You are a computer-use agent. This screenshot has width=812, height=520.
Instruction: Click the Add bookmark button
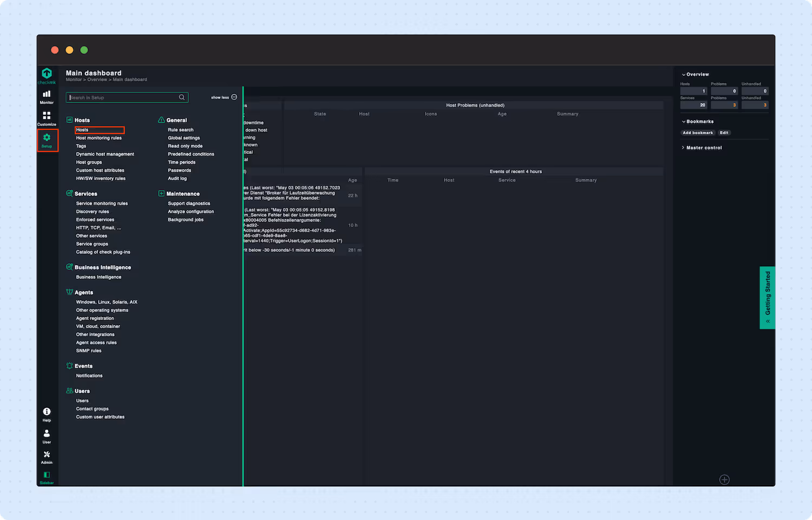point(697,132)
